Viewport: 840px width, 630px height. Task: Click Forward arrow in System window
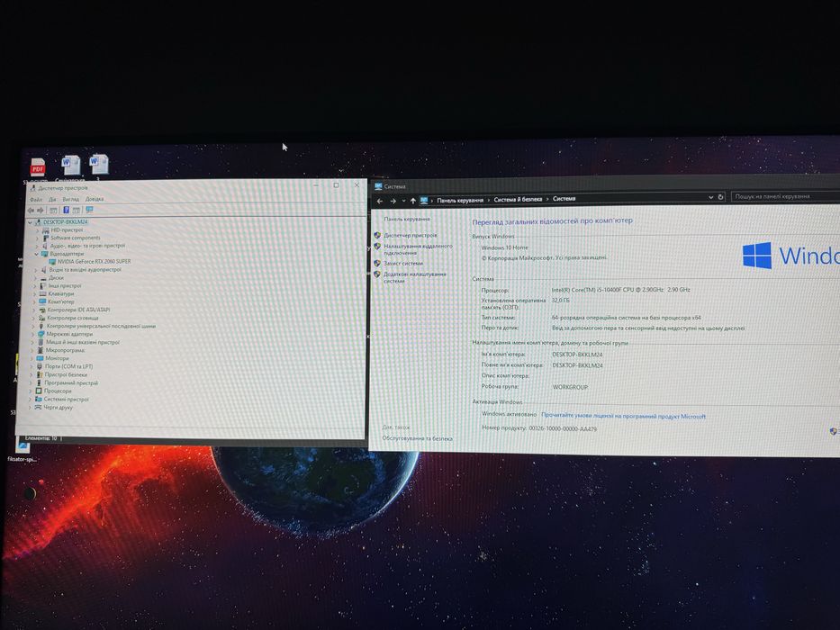coord(393,201)
